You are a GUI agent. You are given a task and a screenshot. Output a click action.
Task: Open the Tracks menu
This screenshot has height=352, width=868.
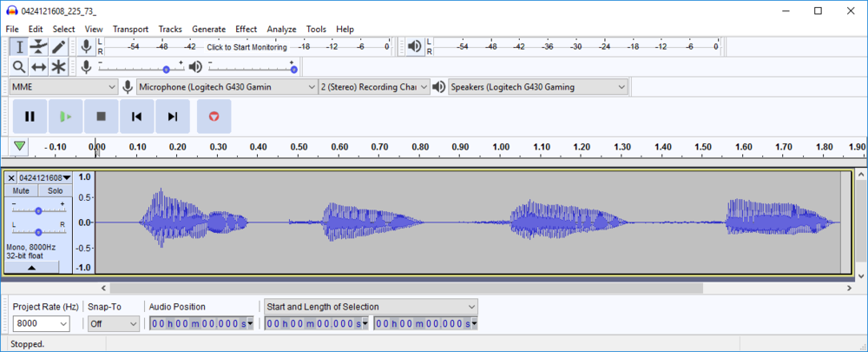click(170, 30)
